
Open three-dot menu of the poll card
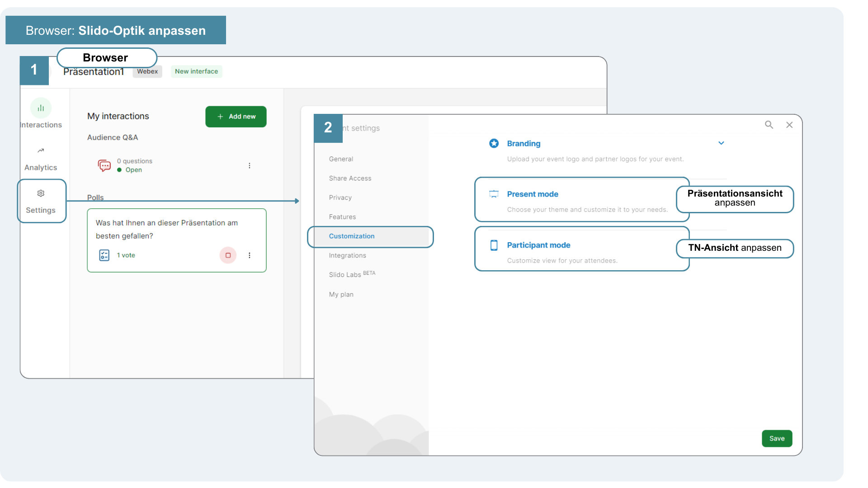click(x=250, y=255)
